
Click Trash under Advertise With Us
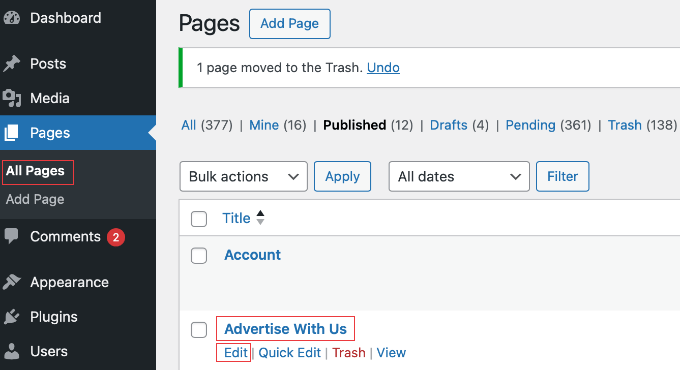(349, 353)
